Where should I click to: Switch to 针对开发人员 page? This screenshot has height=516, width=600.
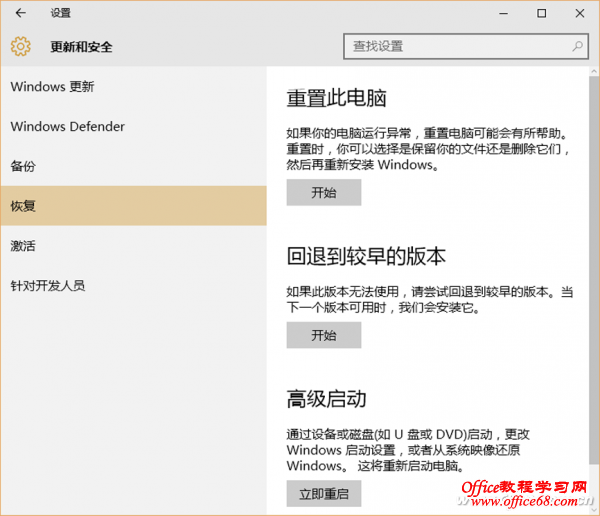coord(47,286)
